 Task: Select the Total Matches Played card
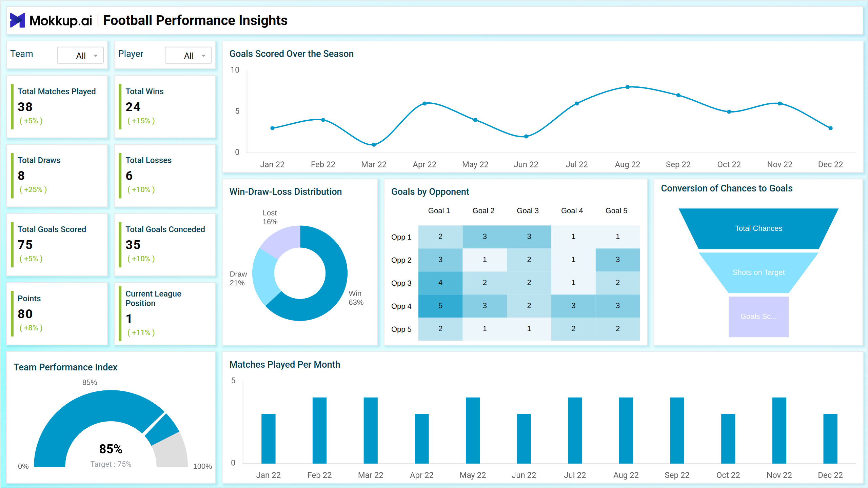57,107
